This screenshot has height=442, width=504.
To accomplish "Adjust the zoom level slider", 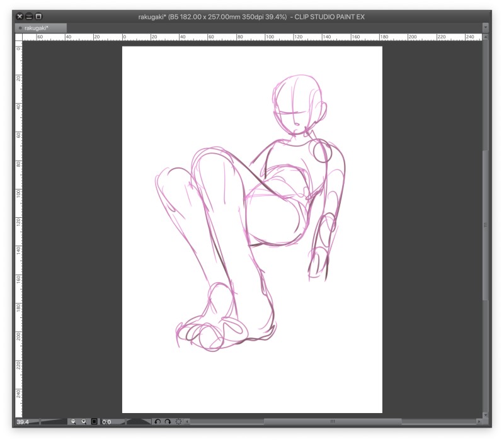I will tap(53, 421).
